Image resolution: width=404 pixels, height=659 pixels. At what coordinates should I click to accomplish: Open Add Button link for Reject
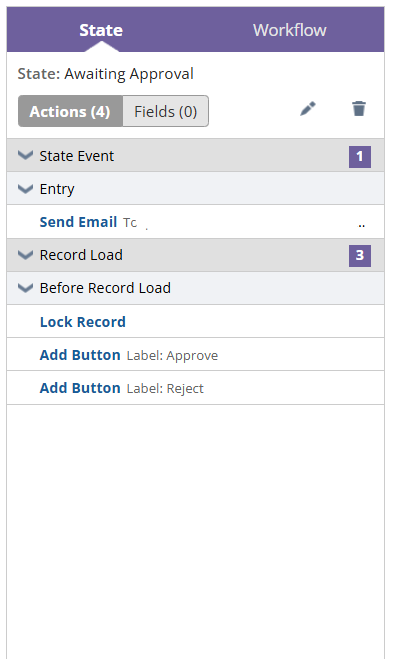point(80,388)
